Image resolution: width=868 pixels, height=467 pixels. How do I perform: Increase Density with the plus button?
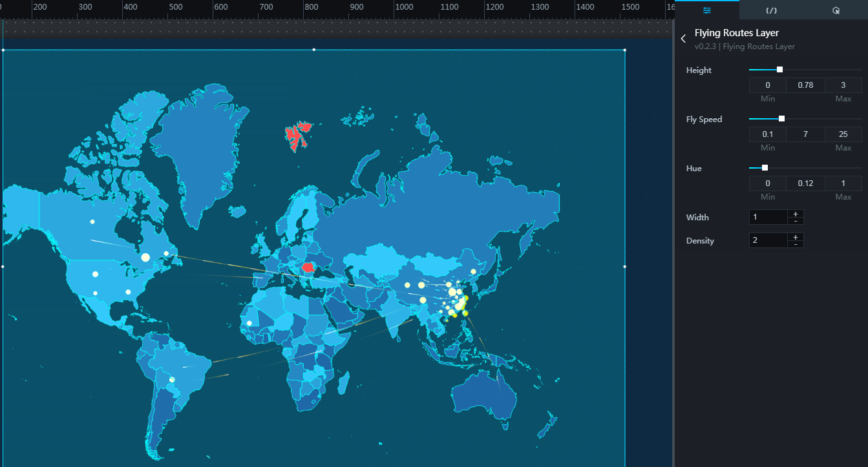point(795,237)
